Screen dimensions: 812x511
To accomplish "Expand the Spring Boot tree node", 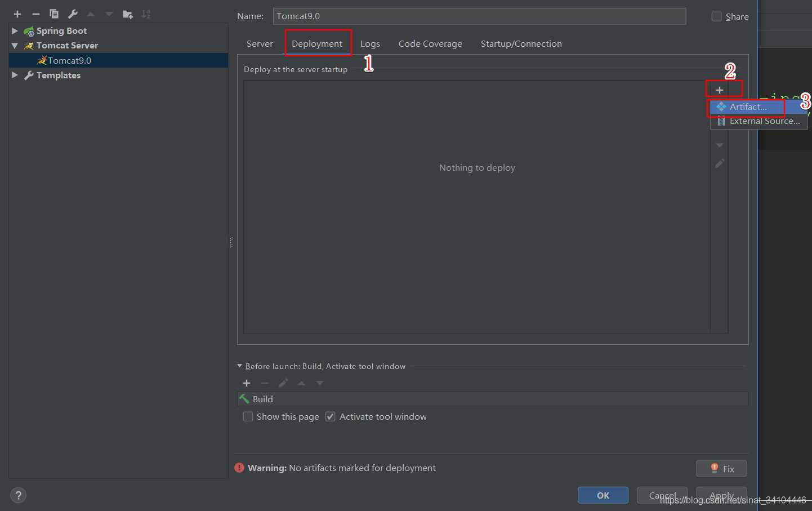I will [x=15, y=31].
